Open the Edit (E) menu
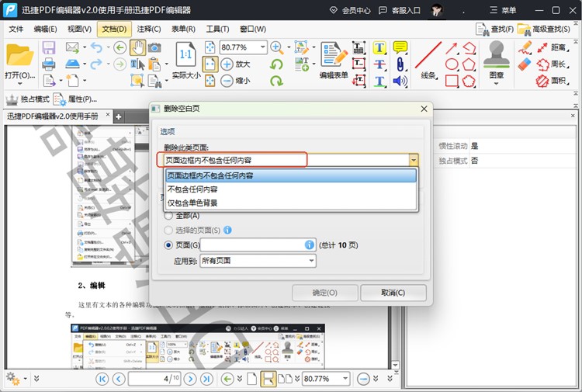The width and height of the screenshot is (582, 392). (45, 29)
